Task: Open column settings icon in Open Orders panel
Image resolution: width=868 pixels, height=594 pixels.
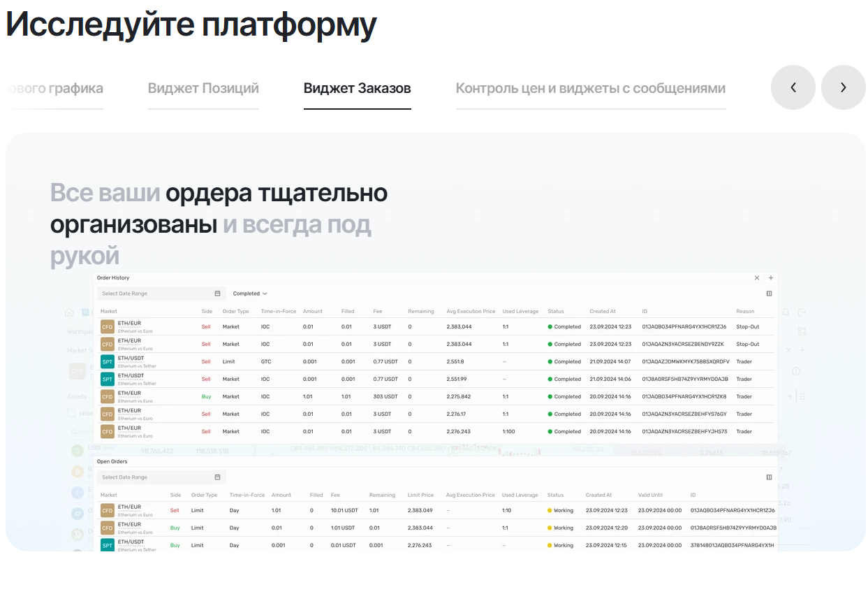Action: coord(769,477)
